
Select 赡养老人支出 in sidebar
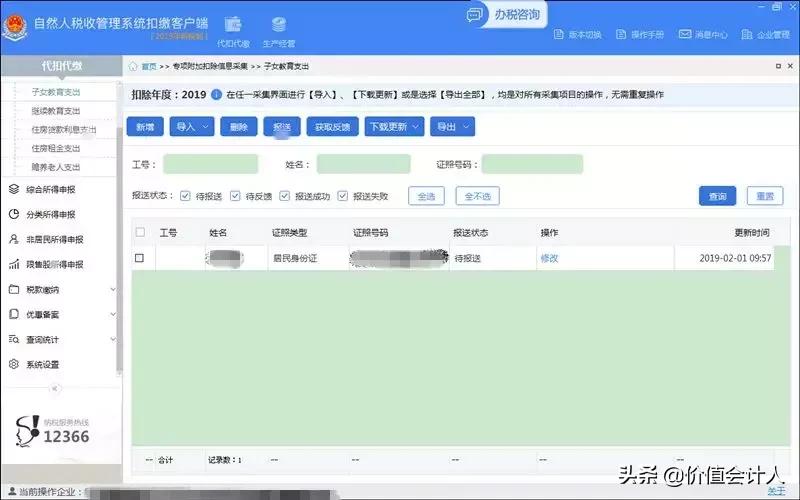(56, 167)
